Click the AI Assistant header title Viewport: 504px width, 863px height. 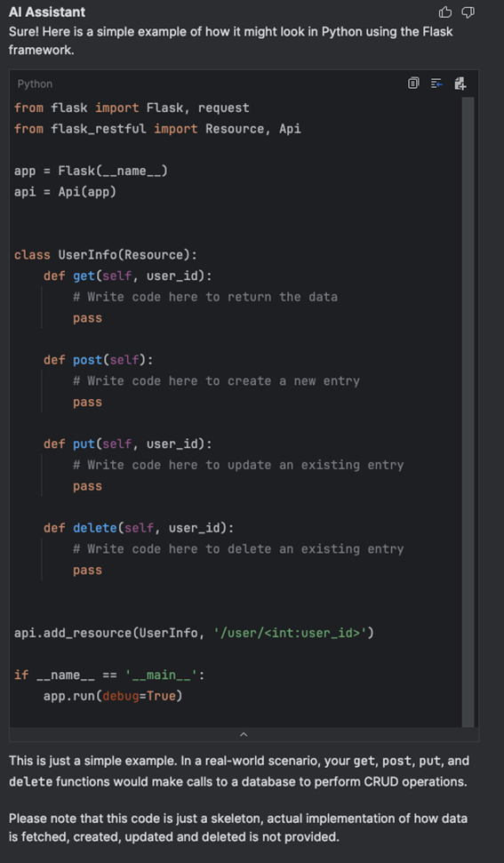47,12
